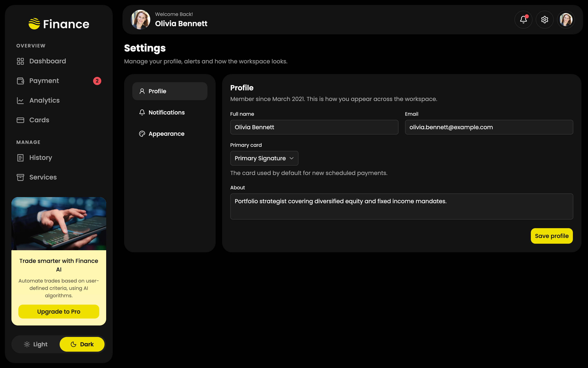The width and height of the screenshot is (588, 368).
Task: Go to Dashboard in the sidebar
Action: point(59,61)
